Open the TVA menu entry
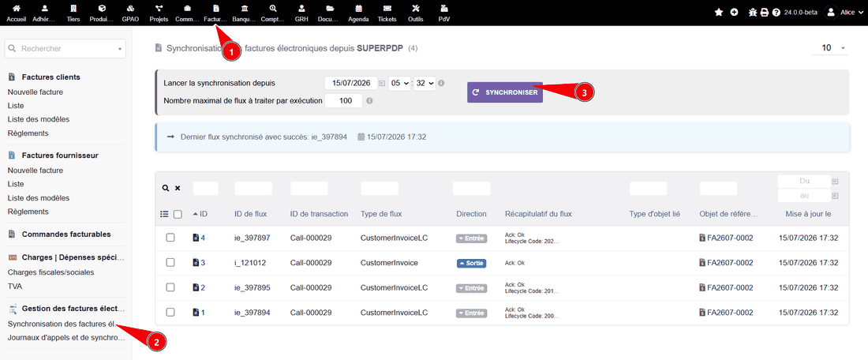The image size is (868, 360). (15, 287)
